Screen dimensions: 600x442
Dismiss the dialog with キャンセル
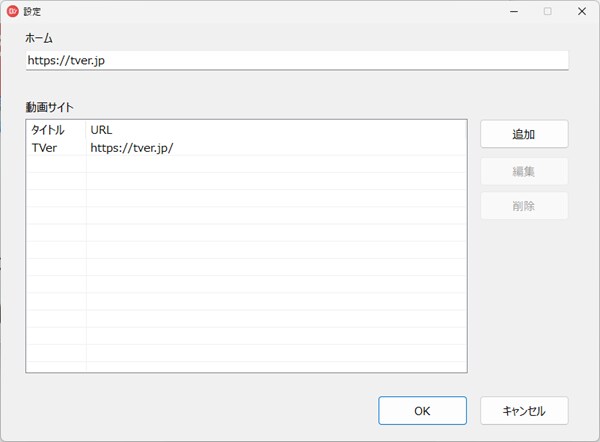524,411
